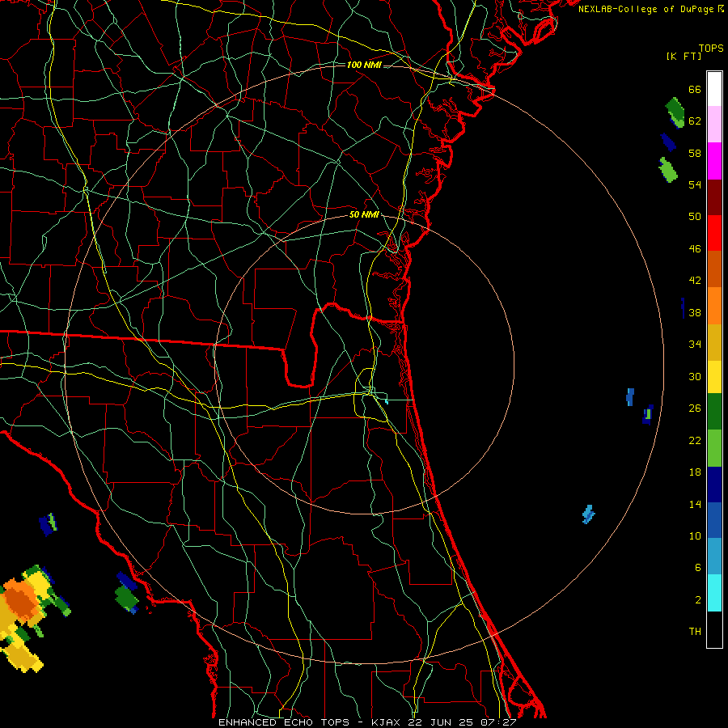Click the "ENHANCED ECHO TOPS" caption text

pos(284,722)
